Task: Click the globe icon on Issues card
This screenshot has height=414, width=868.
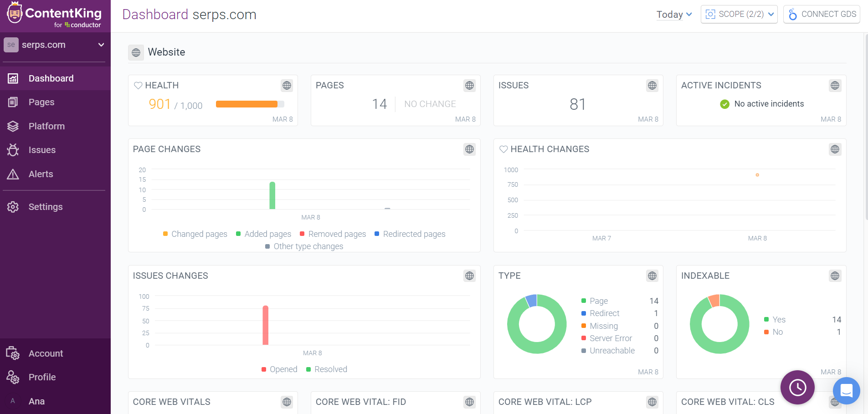Action: [652, 85]
